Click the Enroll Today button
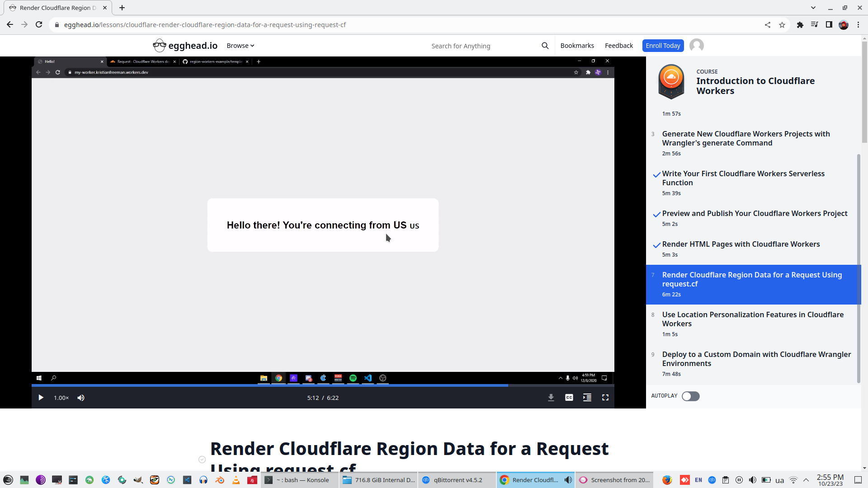Screen dimensions: 868x488 point(663,46)
